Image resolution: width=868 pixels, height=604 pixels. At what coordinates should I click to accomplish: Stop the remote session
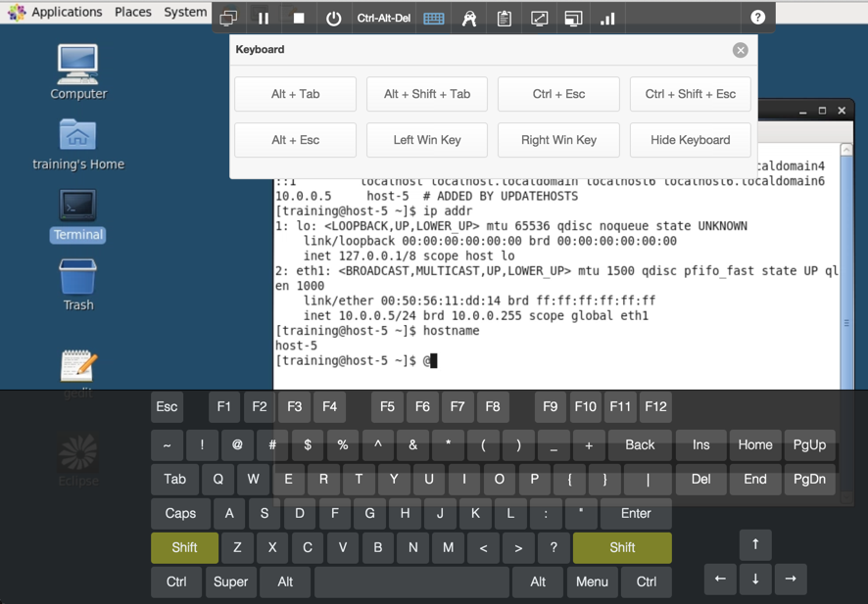298,17
